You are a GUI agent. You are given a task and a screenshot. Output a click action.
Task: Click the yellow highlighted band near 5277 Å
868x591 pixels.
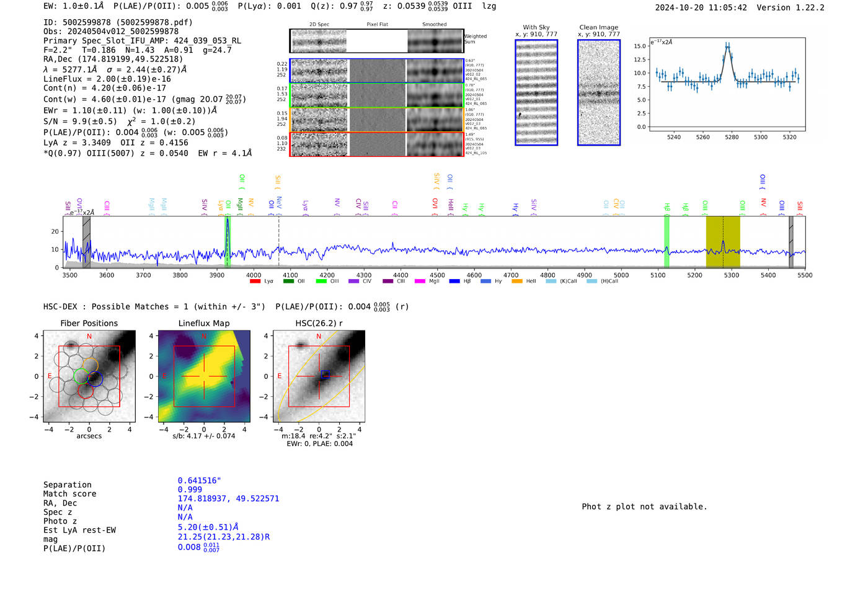pos(723,242)
